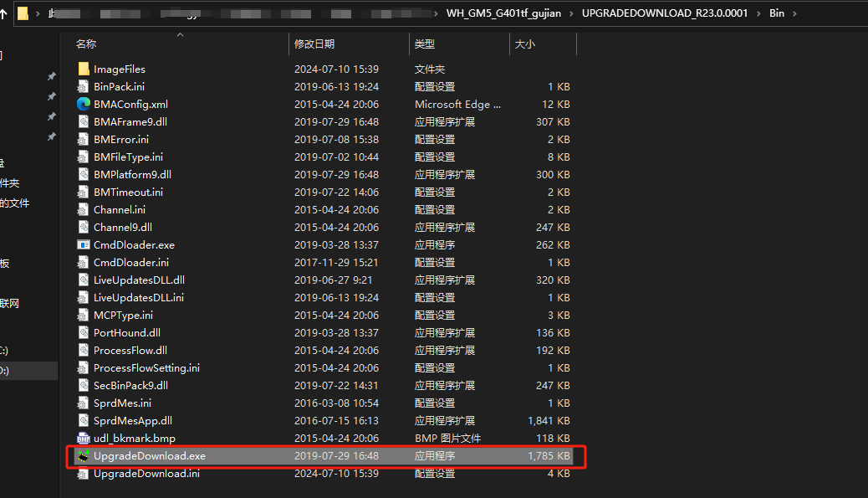Click WH_GM5_G401tf_gujian in the address path
This screenshot has height=498, width=868.
[503, 13]
